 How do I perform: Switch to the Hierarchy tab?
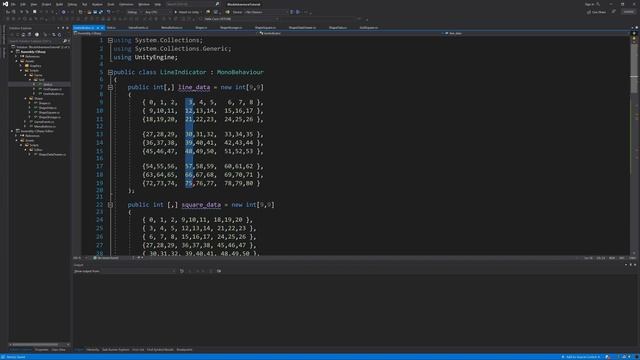[x=93, y=350]
